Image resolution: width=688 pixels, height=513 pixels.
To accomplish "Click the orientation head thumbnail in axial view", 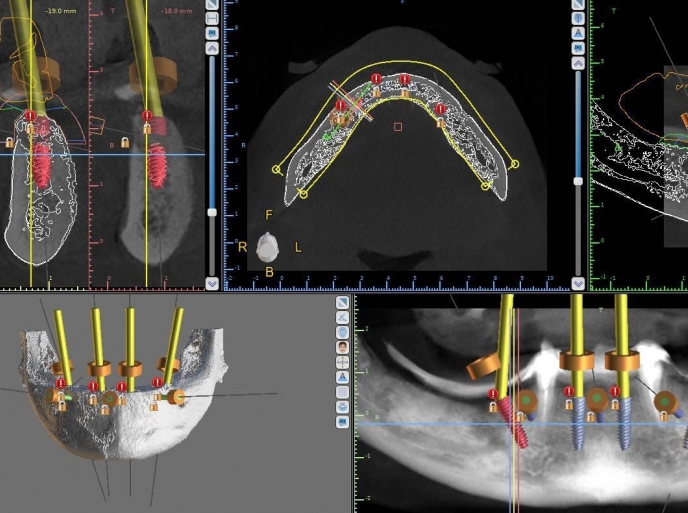I will click(x=267, y=246).
